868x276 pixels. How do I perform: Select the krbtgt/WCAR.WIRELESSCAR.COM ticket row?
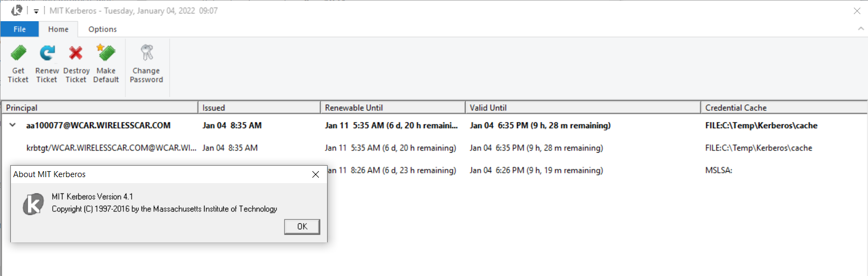pyautogui.click(x=111, y=148)
